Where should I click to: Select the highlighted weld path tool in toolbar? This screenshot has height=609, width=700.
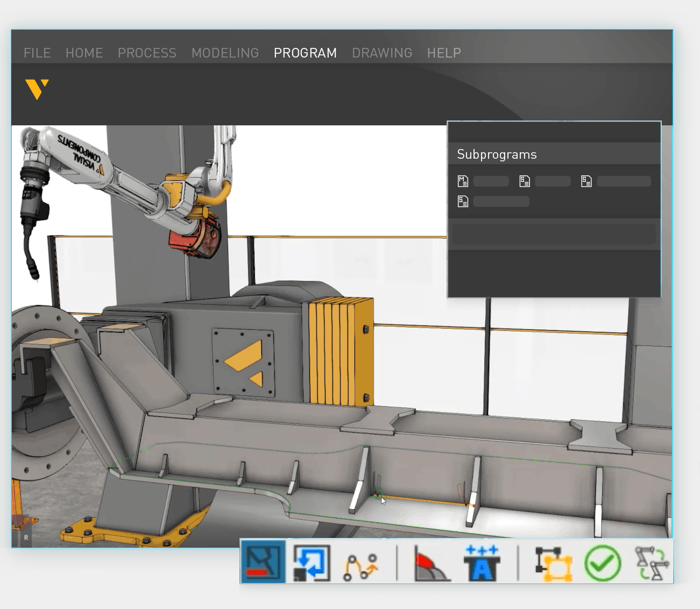pyautogui.click(x=263, y=562)
